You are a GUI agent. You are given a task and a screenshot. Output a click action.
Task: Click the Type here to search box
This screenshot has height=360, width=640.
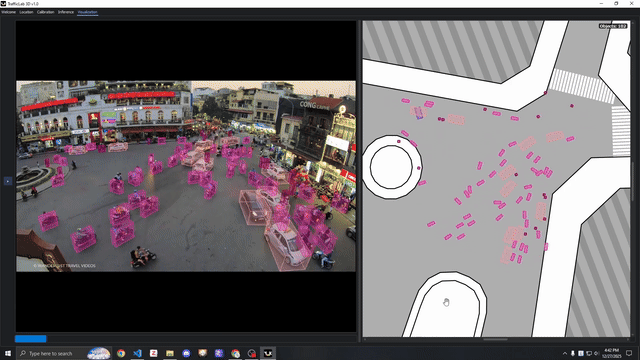coord(64,353)
